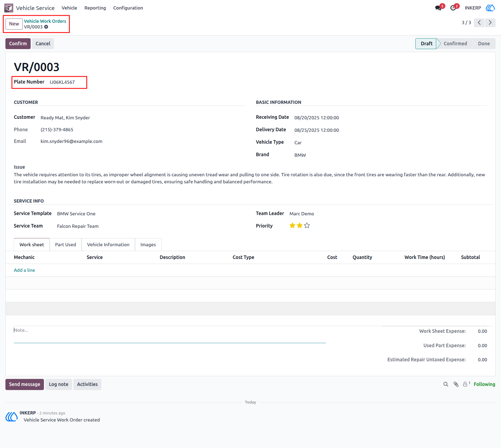Sort by Work Time (hours) column header

pyautogui.click(x=425, y=257)
